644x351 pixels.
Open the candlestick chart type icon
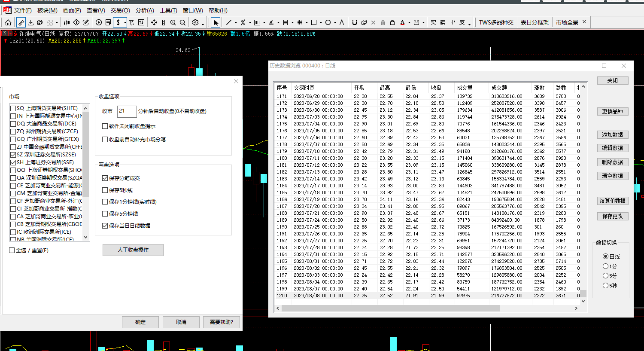67,22
